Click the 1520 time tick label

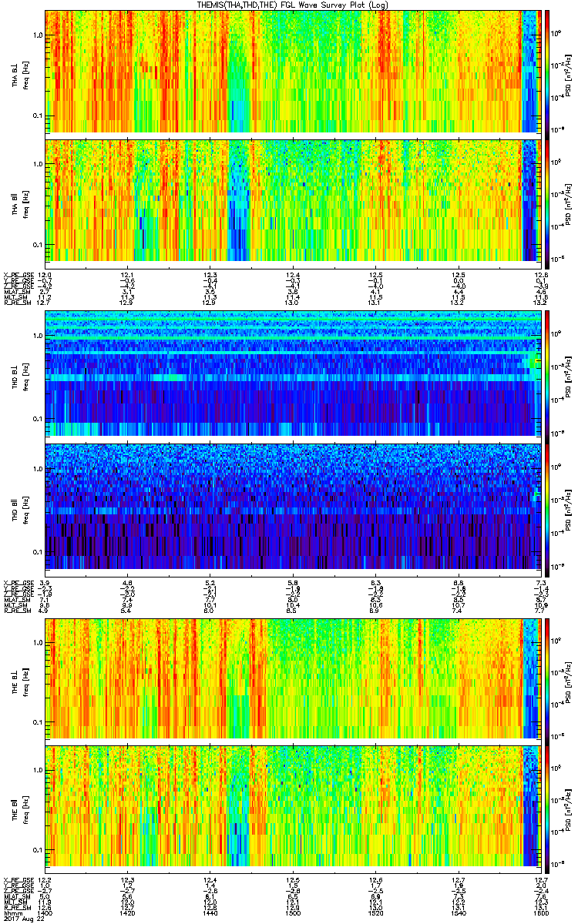click(x=375, y=912)
